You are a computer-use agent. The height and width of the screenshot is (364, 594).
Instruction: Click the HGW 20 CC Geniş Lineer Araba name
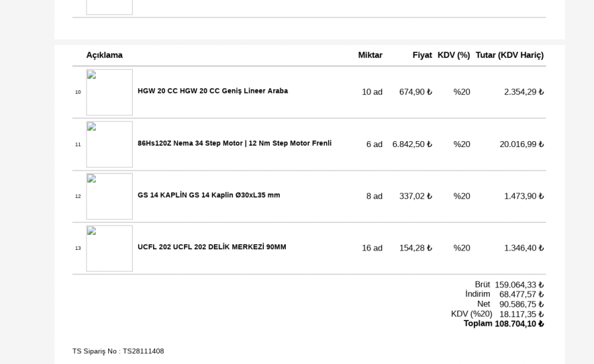click(x=213, y=91)
